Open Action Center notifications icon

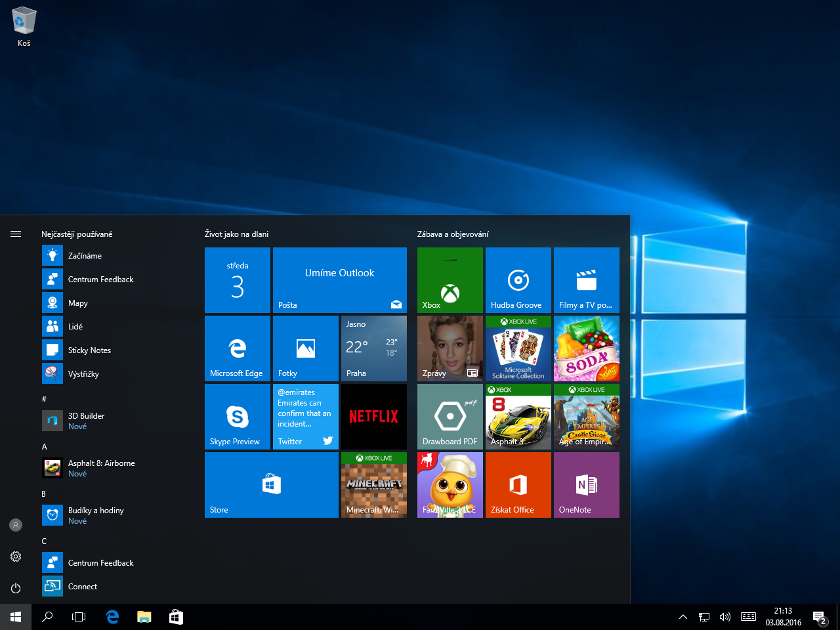point(820,617)
